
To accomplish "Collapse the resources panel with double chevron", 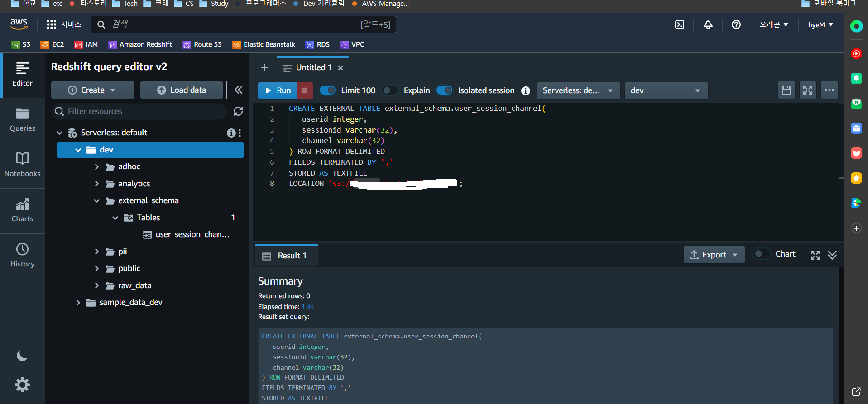I will click(238, 90).
